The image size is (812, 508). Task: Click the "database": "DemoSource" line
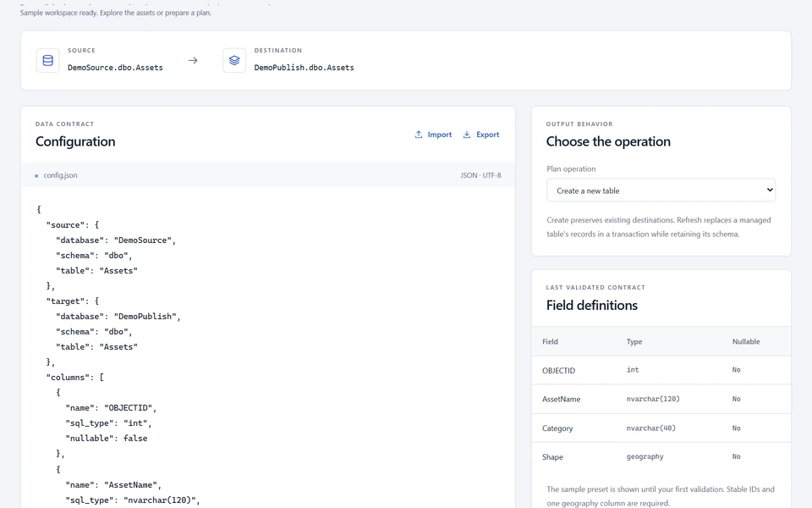coord(116,240)
